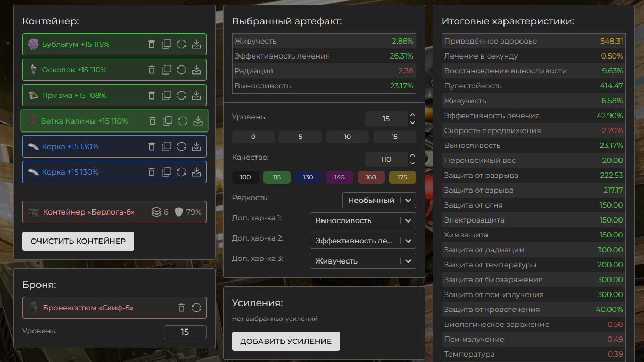Remove Бронекостюм «Скиф-5» with trash icon
644x362 pixels.
click(181, 308)
